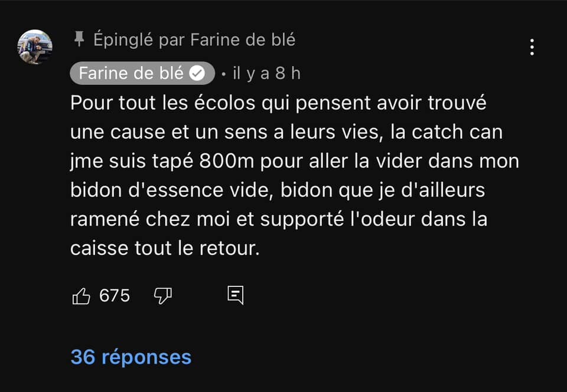Dislike the comment with thumbs-down icon
Screen dimensions: 567x392
click(x=163, y=296)
